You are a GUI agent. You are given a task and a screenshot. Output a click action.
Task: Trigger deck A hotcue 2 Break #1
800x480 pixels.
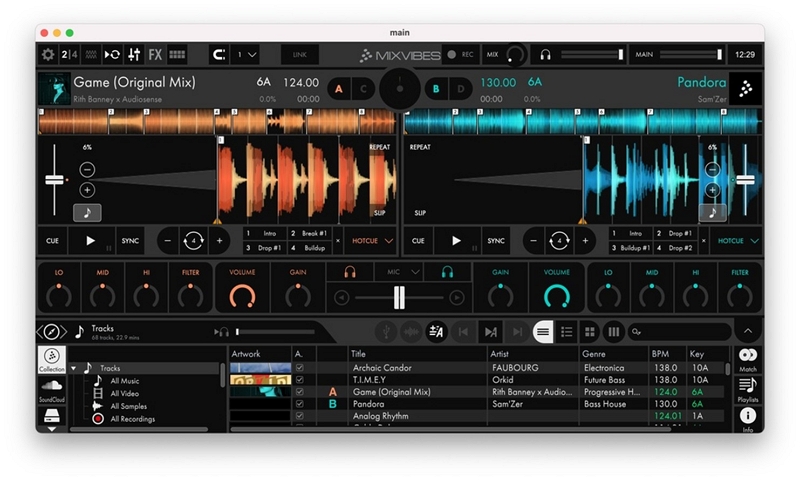click(x=310, y=234)
